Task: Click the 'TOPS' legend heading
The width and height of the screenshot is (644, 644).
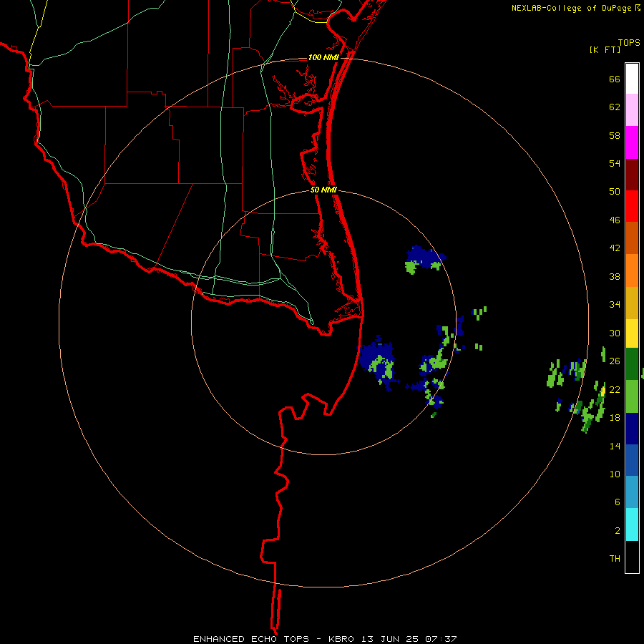Action: 629,43
